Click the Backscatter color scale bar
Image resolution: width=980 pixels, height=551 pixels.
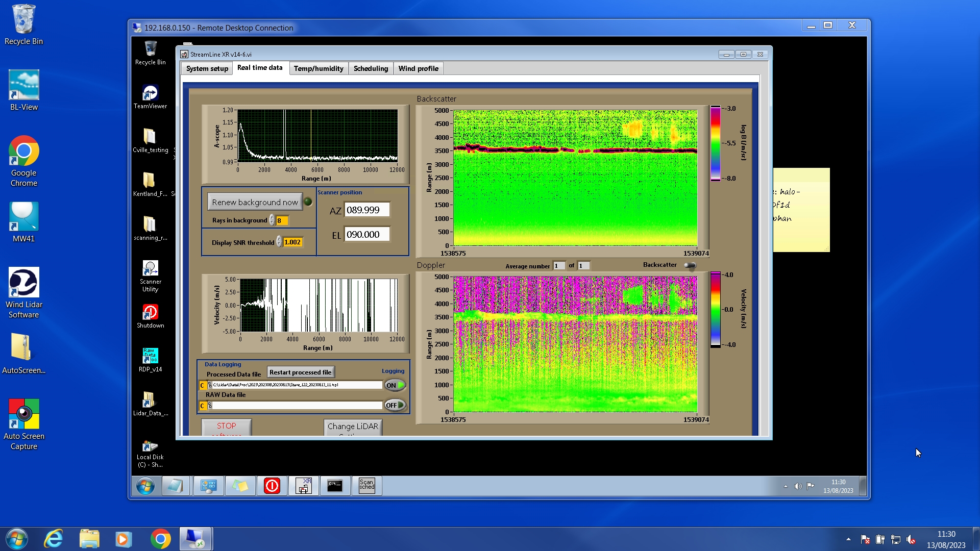[716, 143]
